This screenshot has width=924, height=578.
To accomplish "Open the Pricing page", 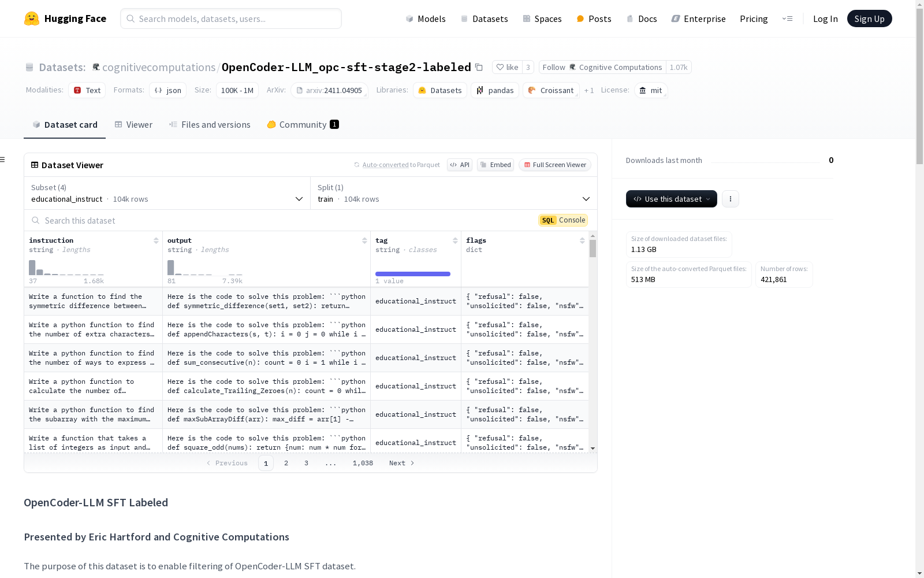I will [754, 18].
